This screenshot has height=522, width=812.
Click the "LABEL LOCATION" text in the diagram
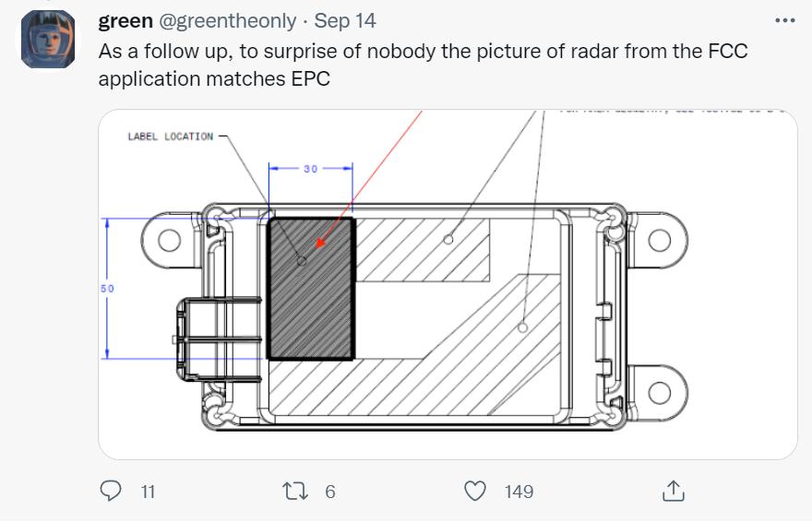click(x=170, y=136)
